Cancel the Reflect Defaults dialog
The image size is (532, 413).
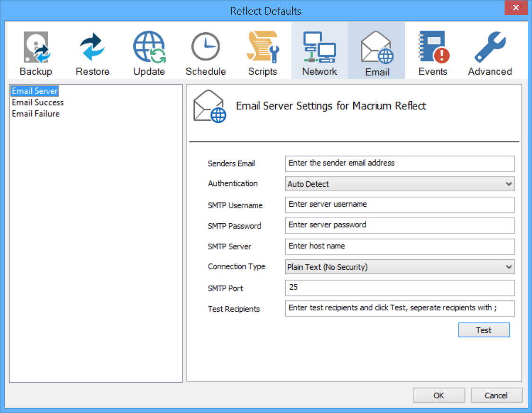(496, 395)
